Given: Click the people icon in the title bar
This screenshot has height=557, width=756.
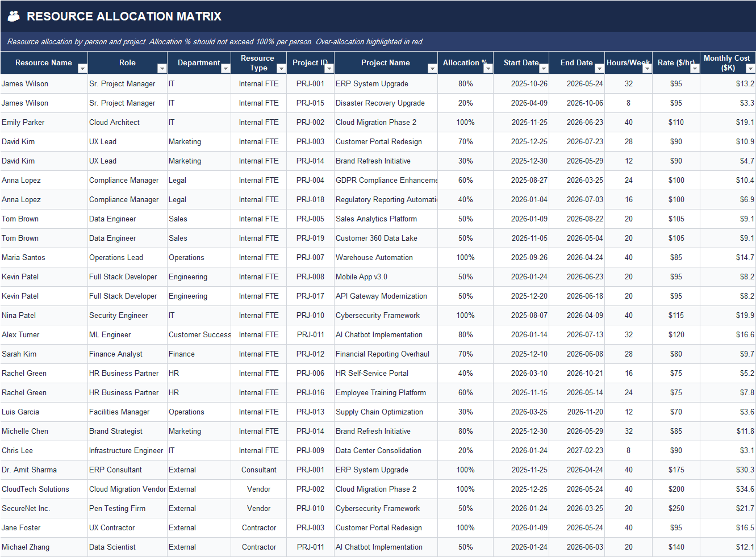Looking at the screenshot, I should [14, 16].
